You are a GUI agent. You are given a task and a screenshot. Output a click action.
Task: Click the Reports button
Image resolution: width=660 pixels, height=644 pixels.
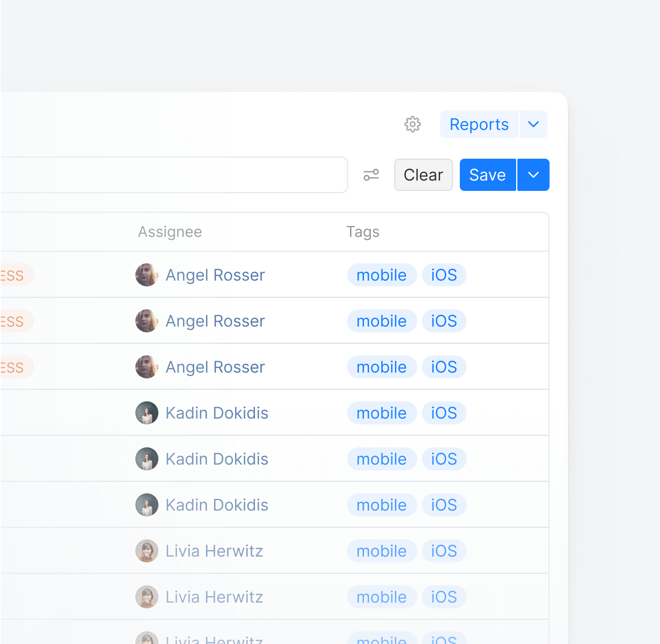tap(479, 124)
